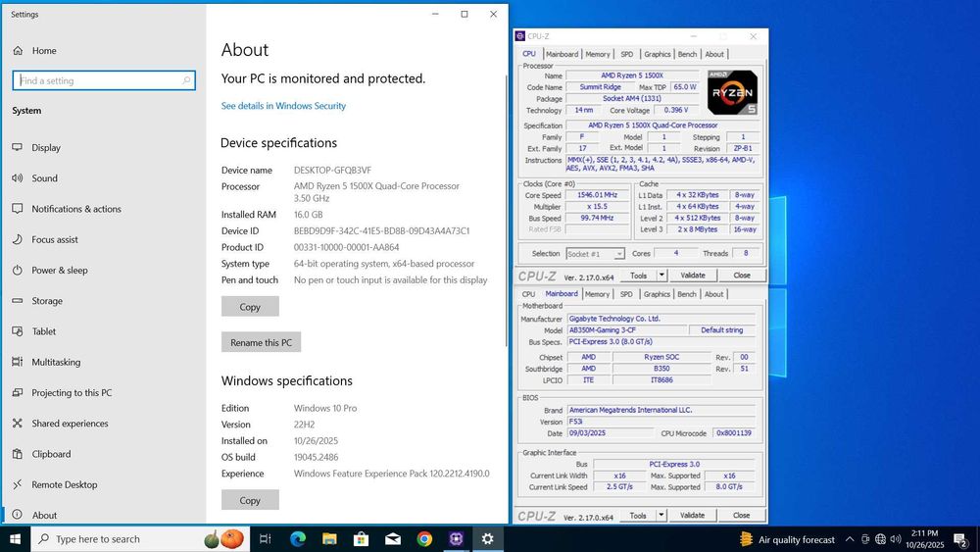Viewport: 980px width, 552px height.
Task: Select About in the Settings sidebar
Action: (x=44, y=515)
